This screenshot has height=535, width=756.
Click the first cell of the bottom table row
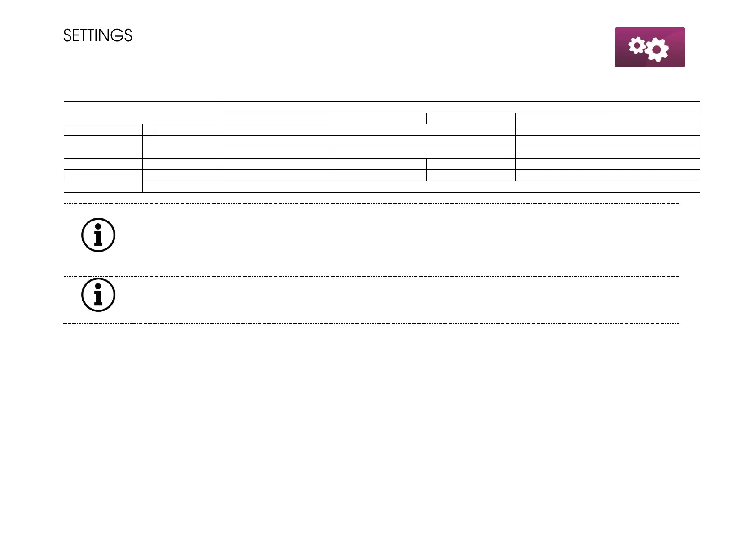click(x=103, y=187)
